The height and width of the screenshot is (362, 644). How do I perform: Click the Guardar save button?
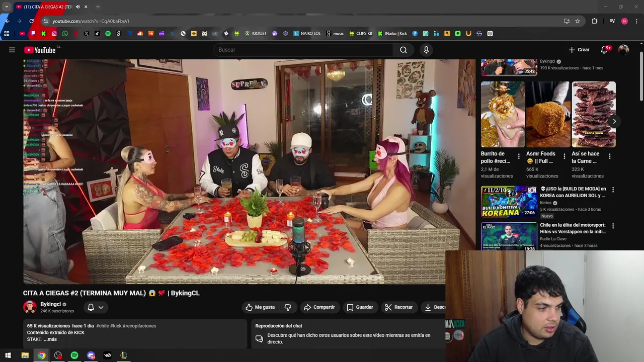360,307
